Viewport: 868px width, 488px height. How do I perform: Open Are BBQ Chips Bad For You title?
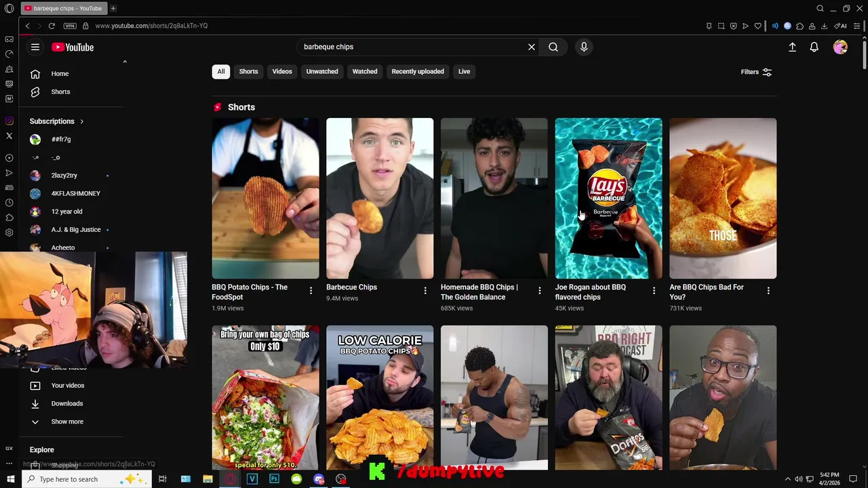707,292
